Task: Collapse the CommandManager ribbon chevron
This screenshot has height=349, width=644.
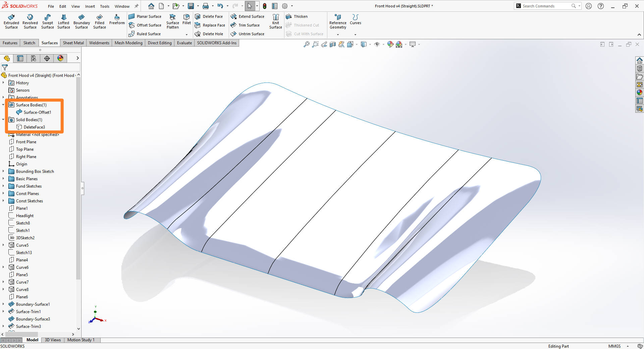Action: (x=639, y=35)
